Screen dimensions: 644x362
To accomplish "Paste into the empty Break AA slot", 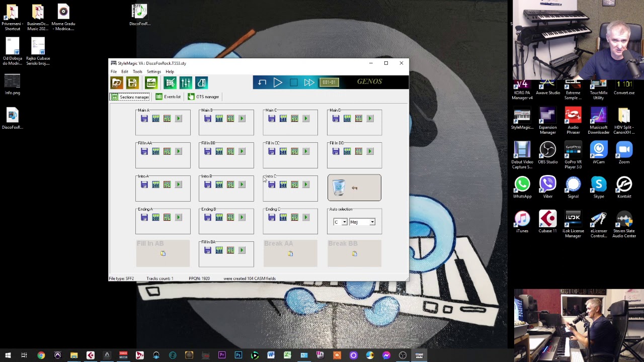I will pyautogui.click(x=290, y=253).
